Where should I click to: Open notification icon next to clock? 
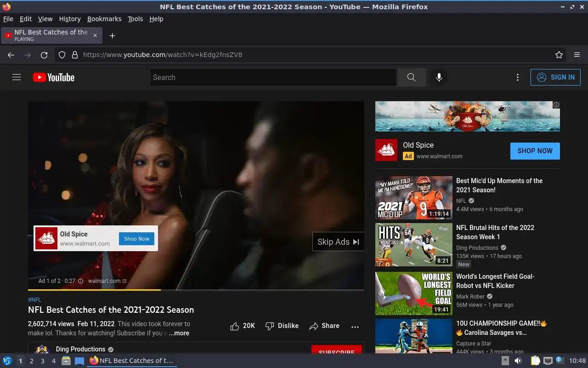pos(560,360)
